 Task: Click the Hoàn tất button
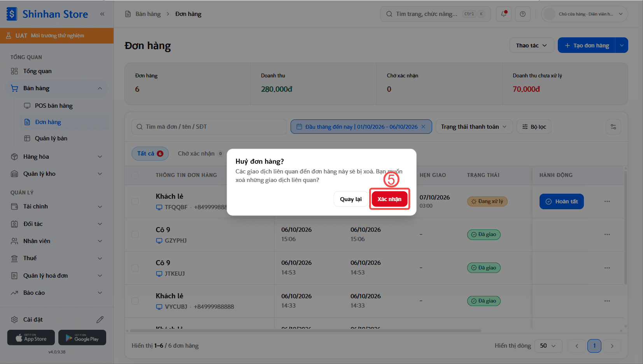pyautogui.click(x=561, y=201)
